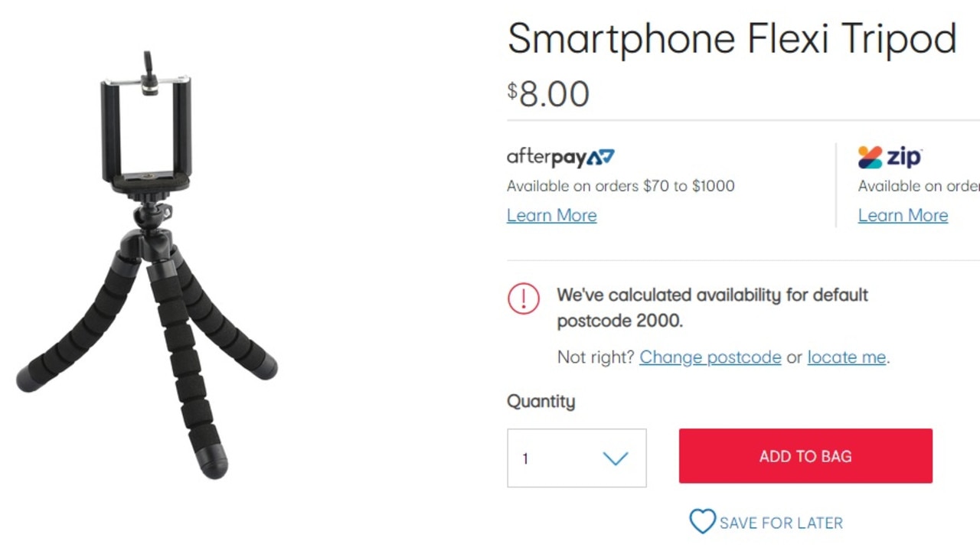Open Learn More under Afterpay

[551, 215]
